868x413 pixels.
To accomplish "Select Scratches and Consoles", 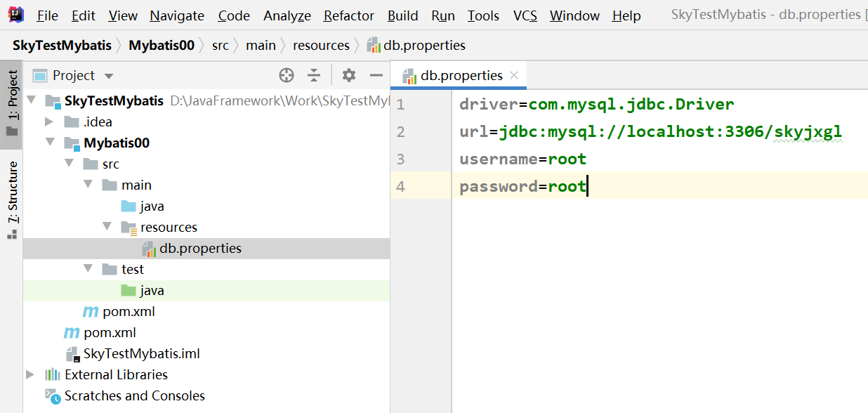I will [135, 395].
